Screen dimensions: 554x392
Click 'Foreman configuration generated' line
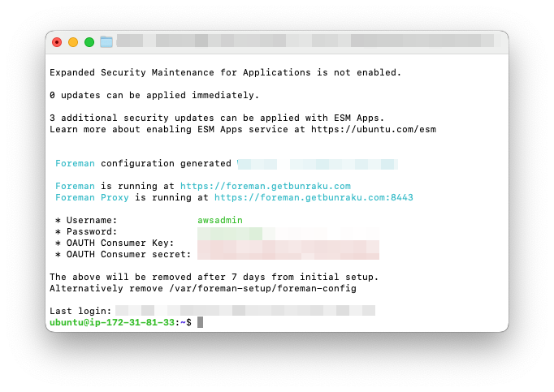[x=143, y=163]
